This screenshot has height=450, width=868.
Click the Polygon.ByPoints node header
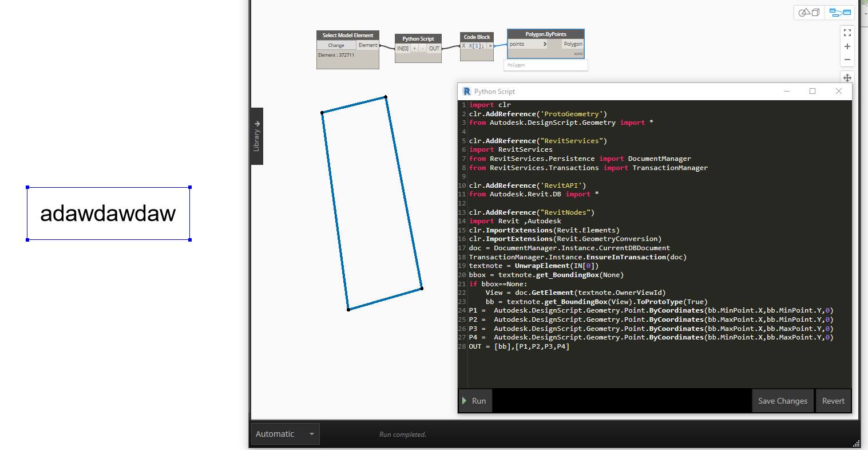click(x=545, y=34)
